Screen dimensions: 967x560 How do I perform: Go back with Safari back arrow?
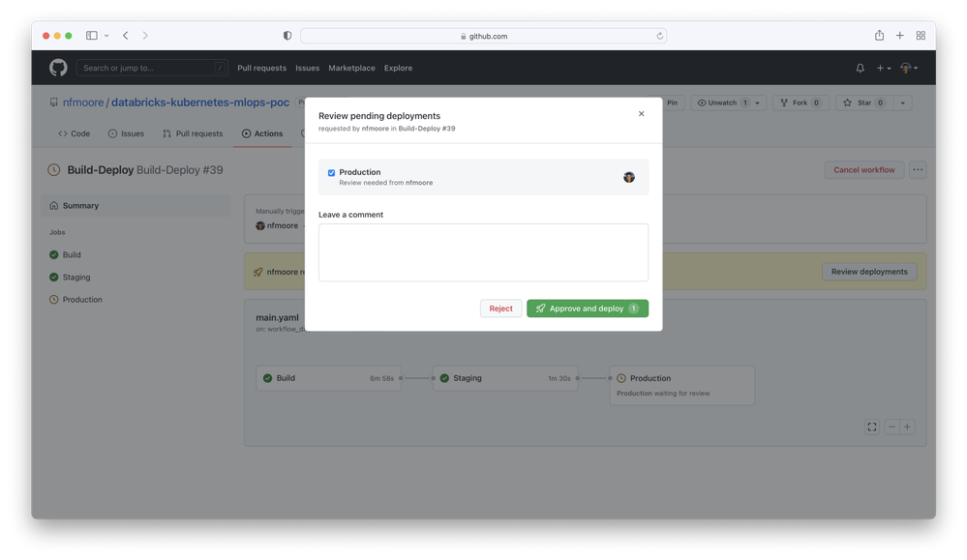click(126, 36)
